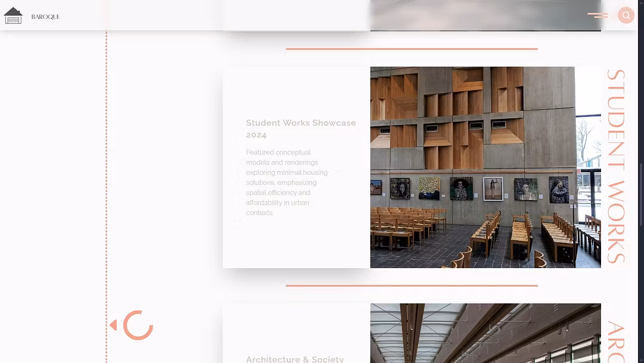
Task: Click the left-pointing triangle timeline marker
Action: [x=113, y=325]
